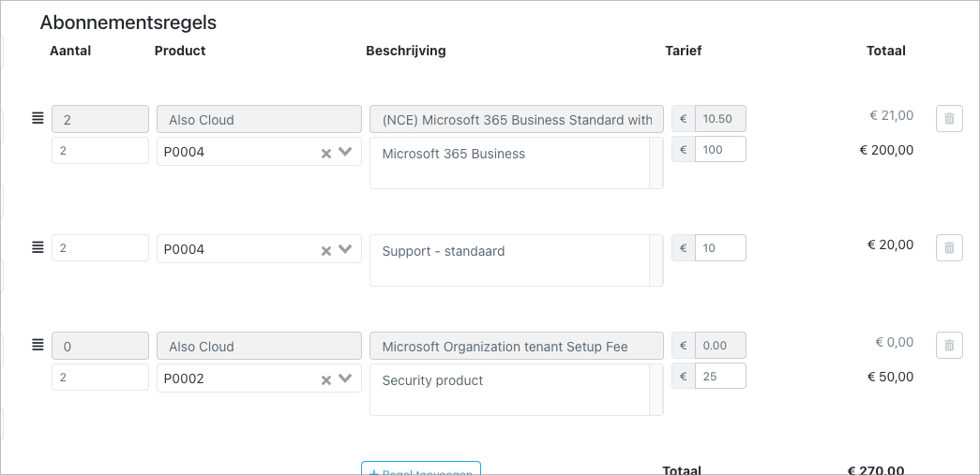Click the Aantal column header
980x475 pixels.
click(70, 51)
